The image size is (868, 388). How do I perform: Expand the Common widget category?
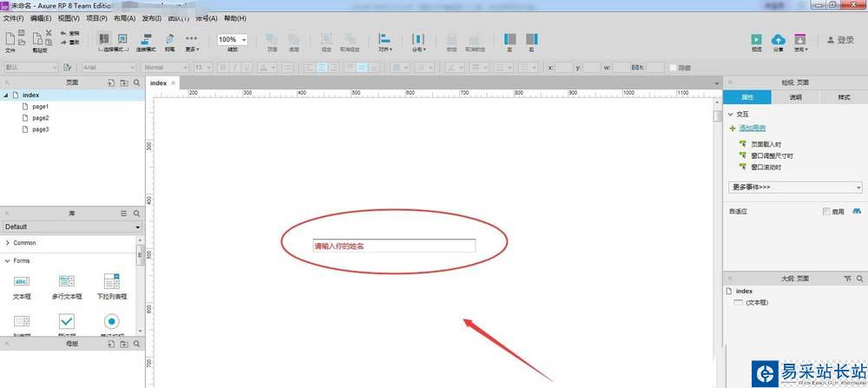[x=7, y=243]
